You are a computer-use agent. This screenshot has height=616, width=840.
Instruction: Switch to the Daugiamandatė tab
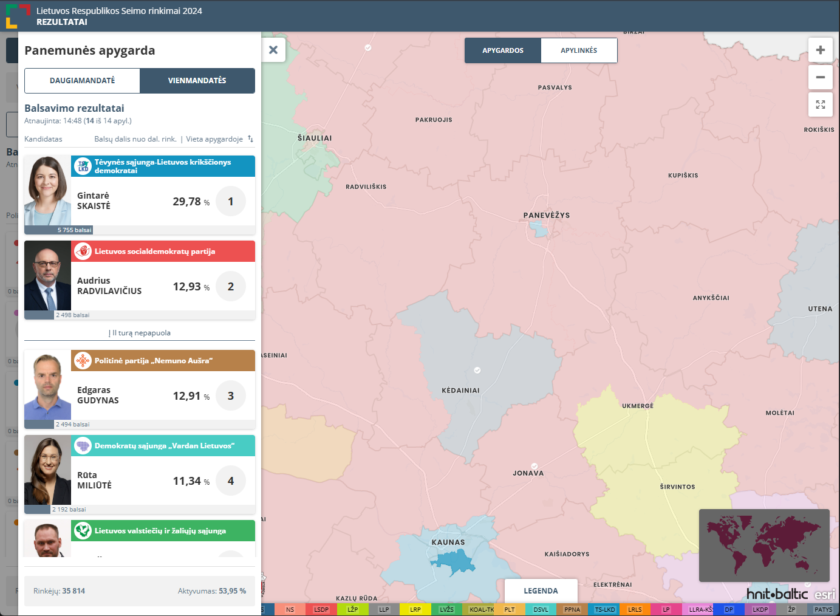click(x=83, y=81)
